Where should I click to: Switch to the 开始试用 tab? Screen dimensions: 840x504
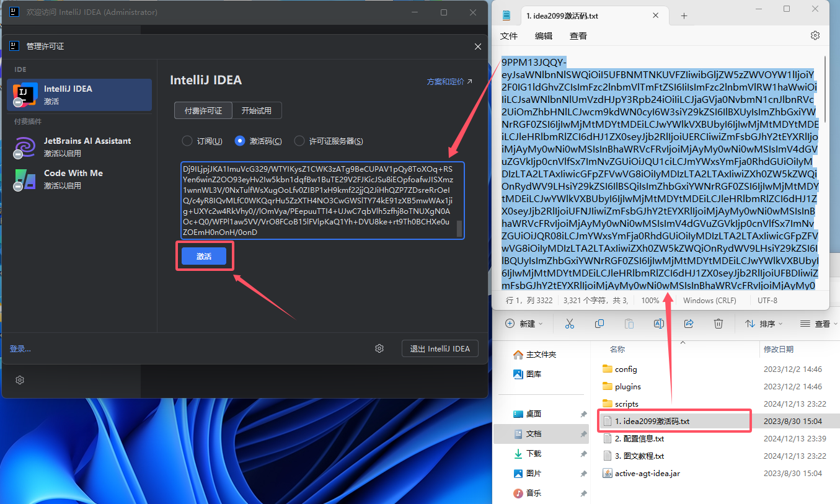coord(257,110)
